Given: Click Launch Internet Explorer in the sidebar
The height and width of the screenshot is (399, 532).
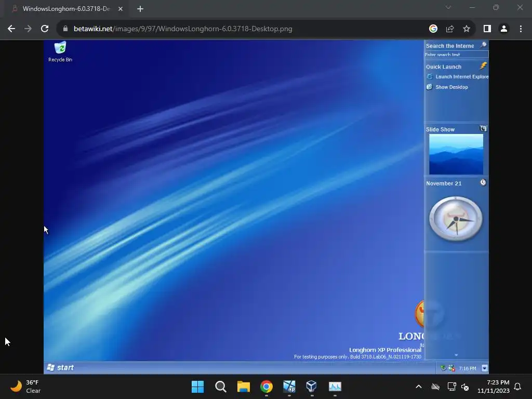Looking at the screenshot, I should tap(457, 77).
